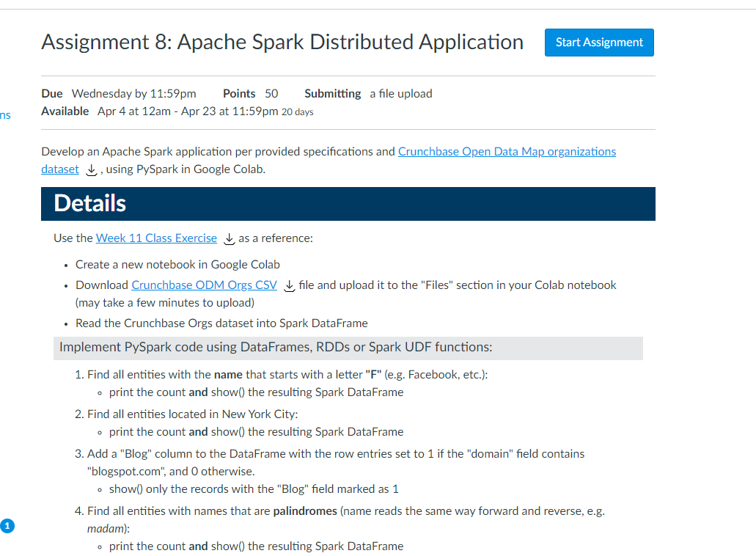Image resolution: width=756 pixels, height=556 pixels.
Task: Click the Details section header
Action: pos(348,203)
